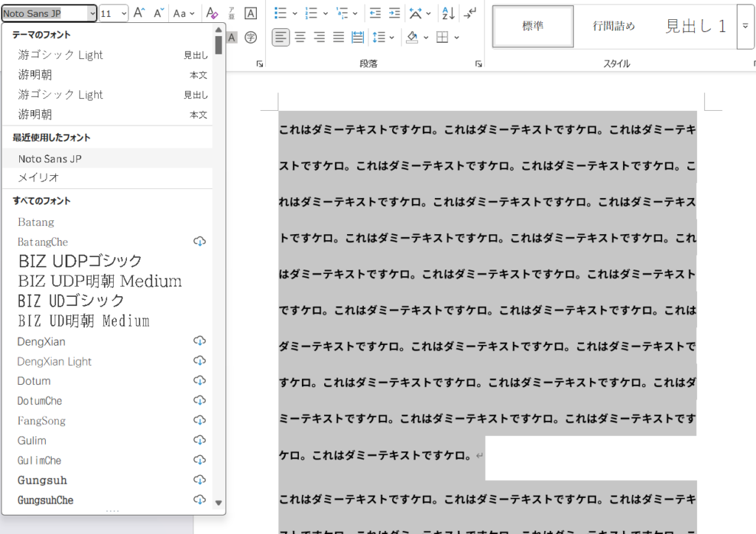Open the shading color dropdown arrow
The width and height of the screenshot is (756, 534).
coord(426,37)
